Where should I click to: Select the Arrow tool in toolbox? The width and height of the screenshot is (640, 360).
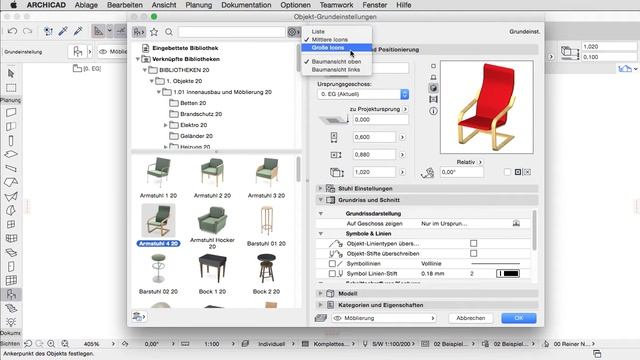11,73
